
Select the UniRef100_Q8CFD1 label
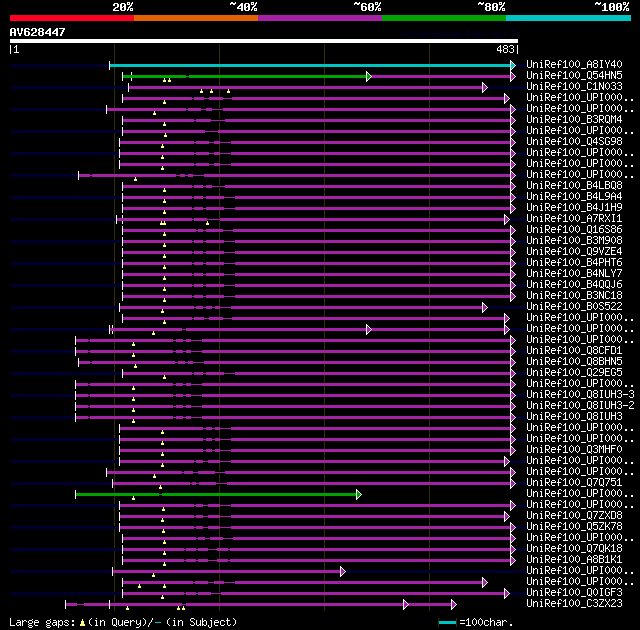click(574, 351)
